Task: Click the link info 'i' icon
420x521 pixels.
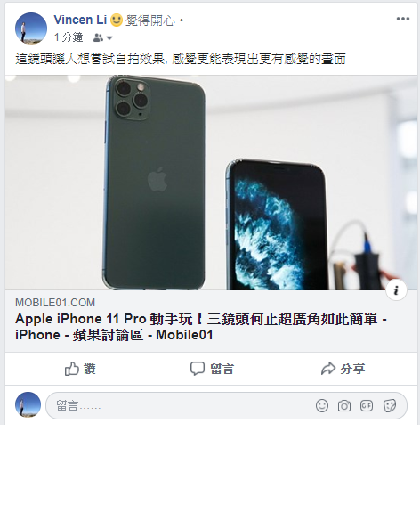Action: [x=396, y=290]
